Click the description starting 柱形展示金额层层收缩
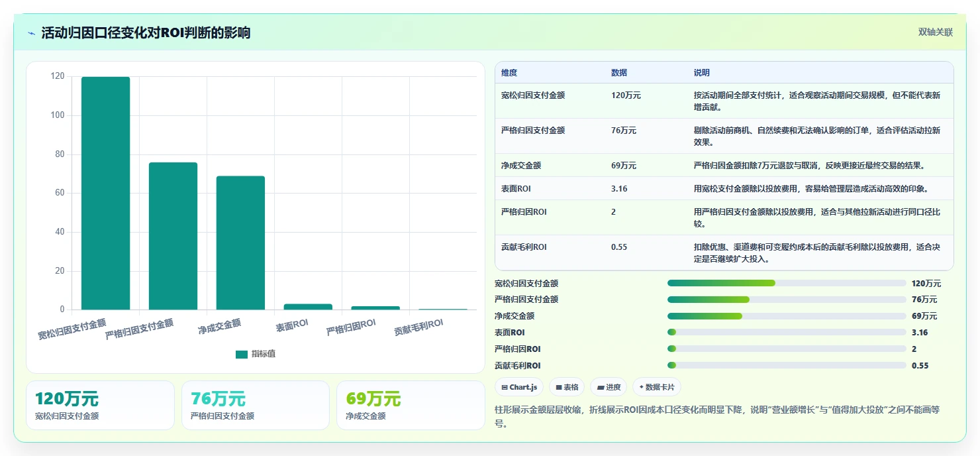This screenshot has height=456, width=980. 717,416
